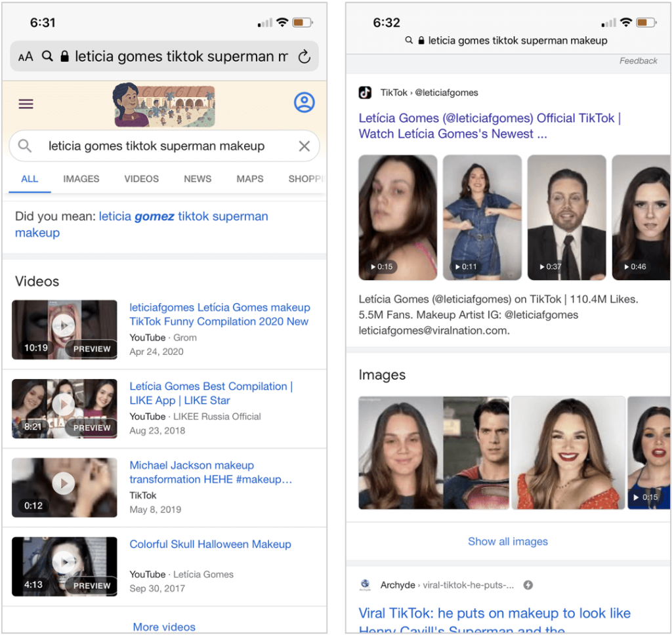Click 'YouTube · LIKEE Russia Official' source text
Image resolution: width=672 pixels, height=635 pixels.
click(x=195, y=417)
